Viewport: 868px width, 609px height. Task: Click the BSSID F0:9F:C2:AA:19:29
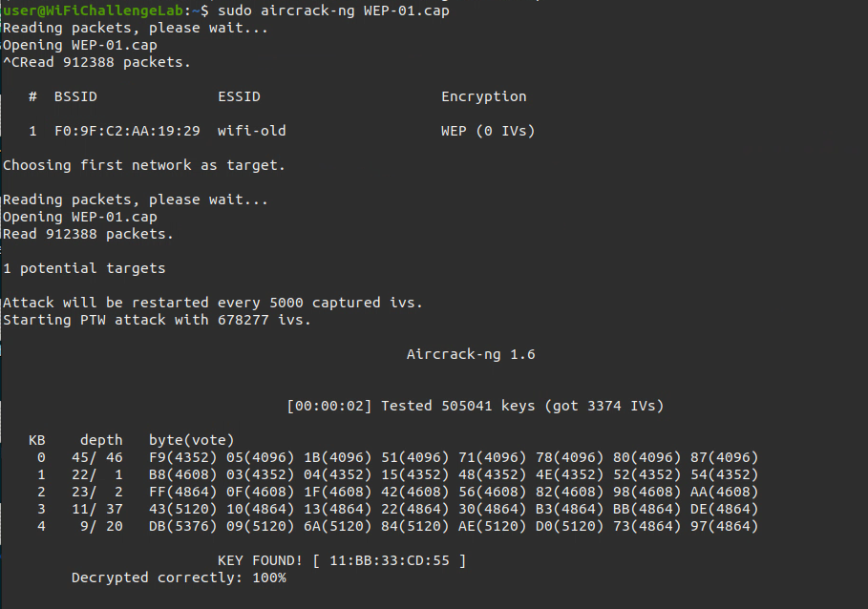(127, 131)
